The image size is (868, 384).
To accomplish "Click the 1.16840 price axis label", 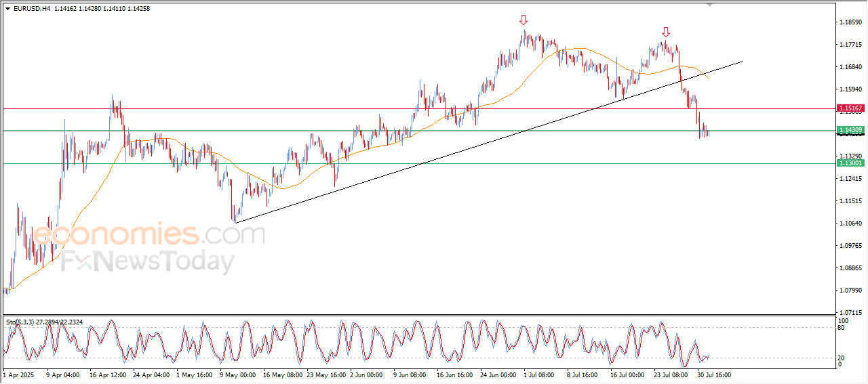I will tap(850, 67).
